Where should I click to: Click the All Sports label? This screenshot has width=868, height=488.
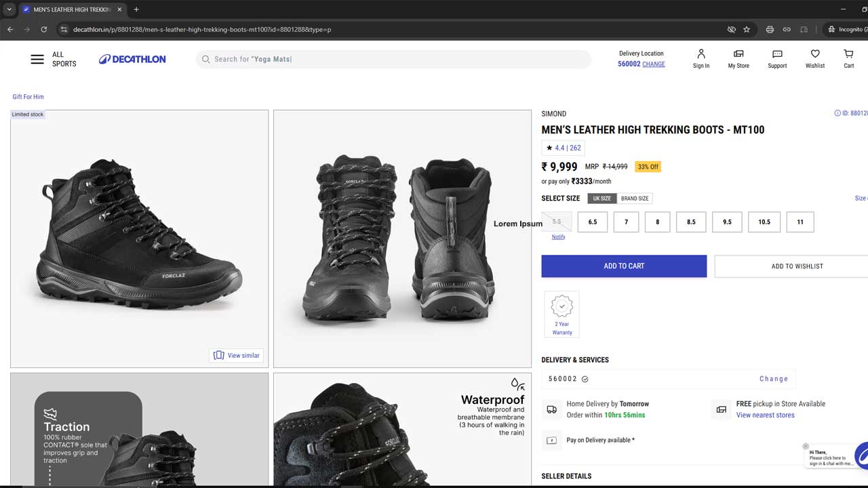[x=64, y=59]
